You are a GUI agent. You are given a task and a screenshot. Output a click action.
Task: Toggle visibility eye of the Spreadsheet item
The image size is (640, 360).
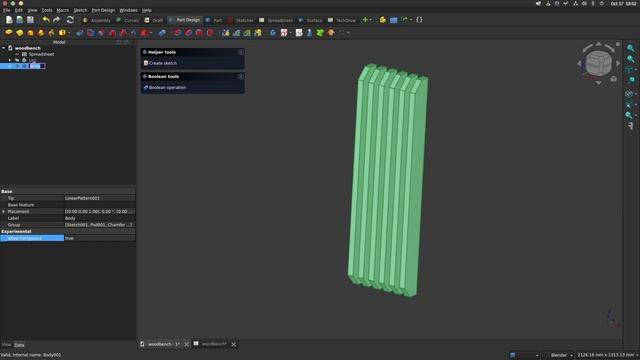[x=17, y=54]
